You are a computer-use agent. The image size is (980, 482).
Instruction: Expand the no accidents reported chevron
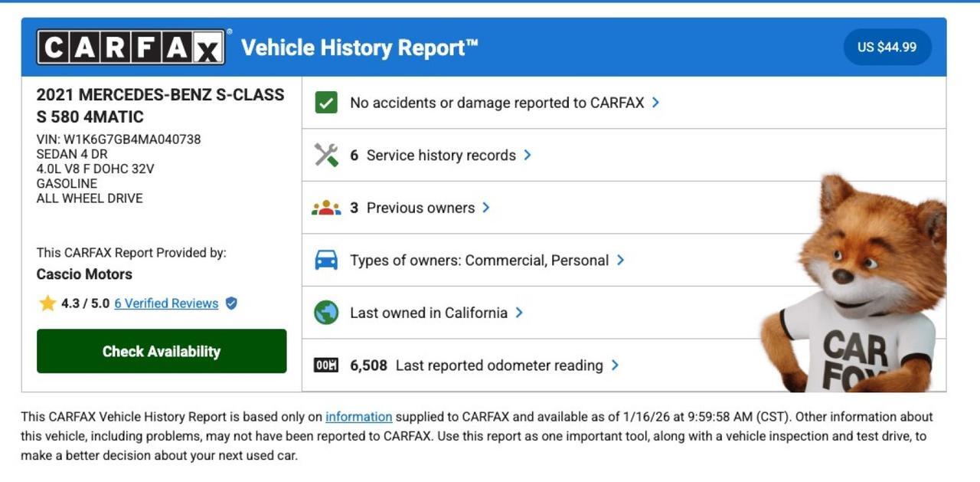click(x=655, y=102)
